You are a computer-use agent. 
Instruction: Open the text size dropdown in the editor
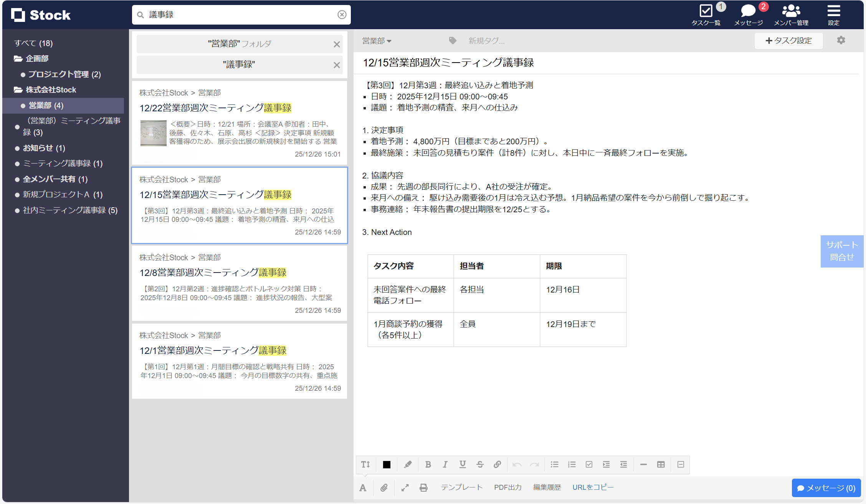pos(365,464)
